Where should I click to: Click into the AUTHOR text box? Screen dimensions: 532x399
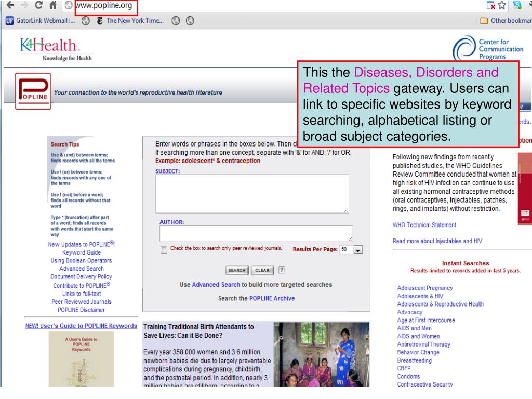coord(256,233)
